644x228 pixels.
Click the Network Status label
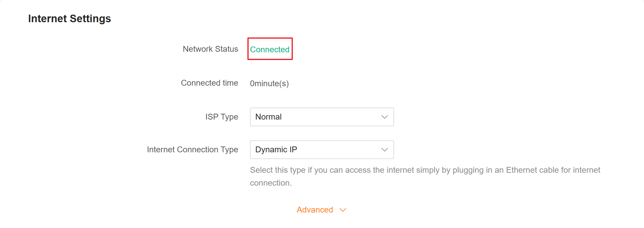click(x=210, y=49)
